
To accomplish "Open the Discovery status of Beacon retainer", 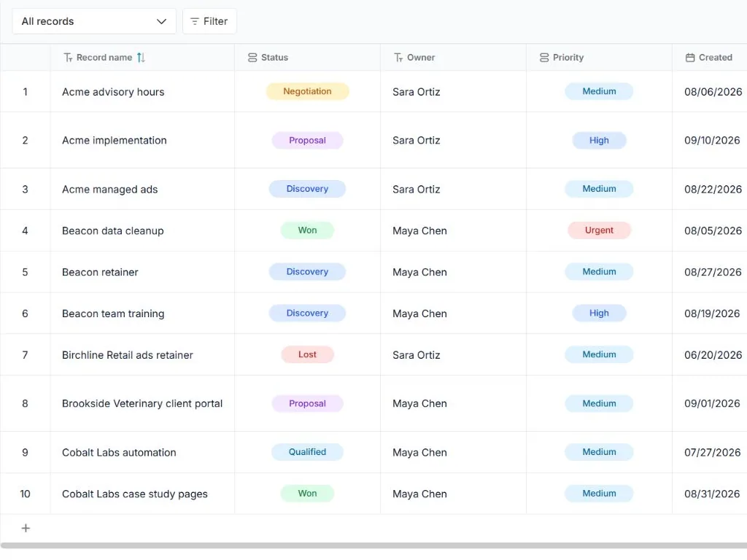I will 307,272.
